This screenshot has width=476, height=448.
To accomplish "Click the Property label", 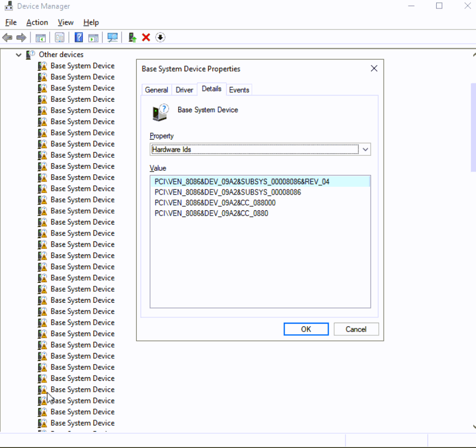I will [161, 136].
